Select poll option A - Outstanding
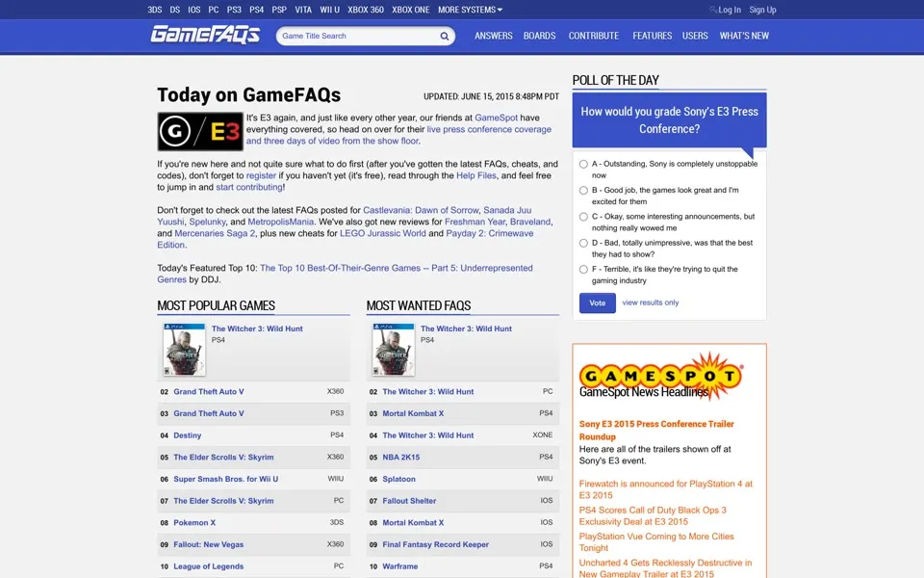 [583, 164]
